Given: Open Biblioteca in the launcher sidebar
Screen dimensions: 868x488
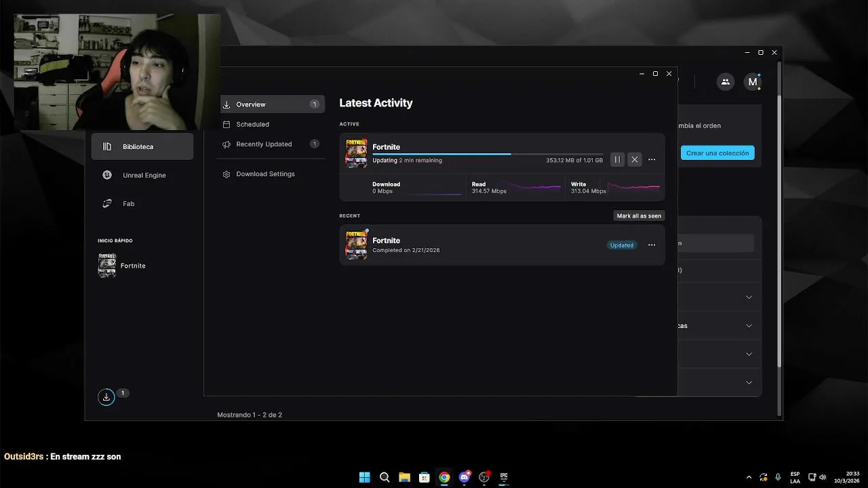Looking at the screenshot, I should (142, 146).
